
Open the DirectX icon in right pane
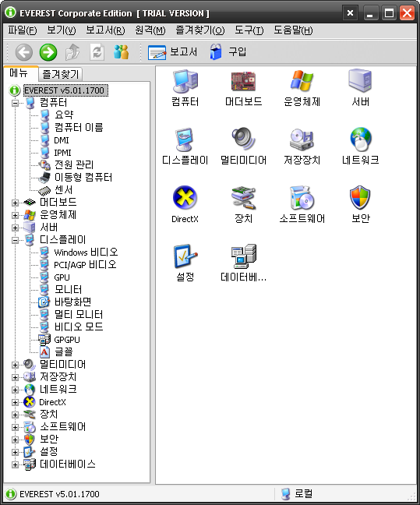coord(185,197)
